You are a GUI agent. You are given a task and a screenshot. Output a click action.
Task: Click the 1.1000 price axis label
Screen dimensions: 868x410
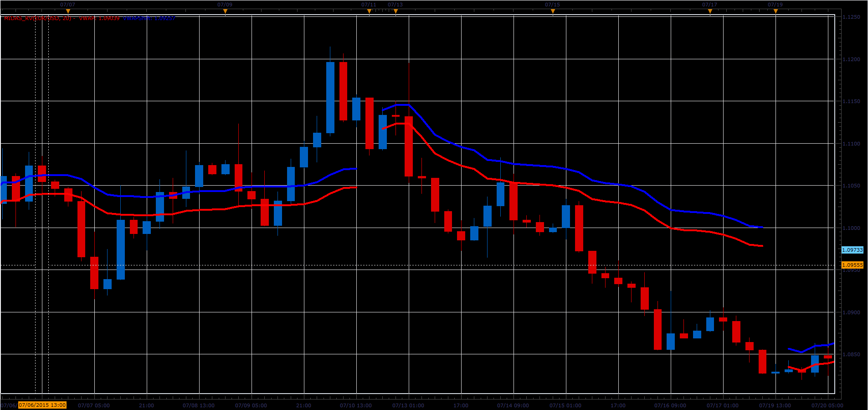click(851, 228)
